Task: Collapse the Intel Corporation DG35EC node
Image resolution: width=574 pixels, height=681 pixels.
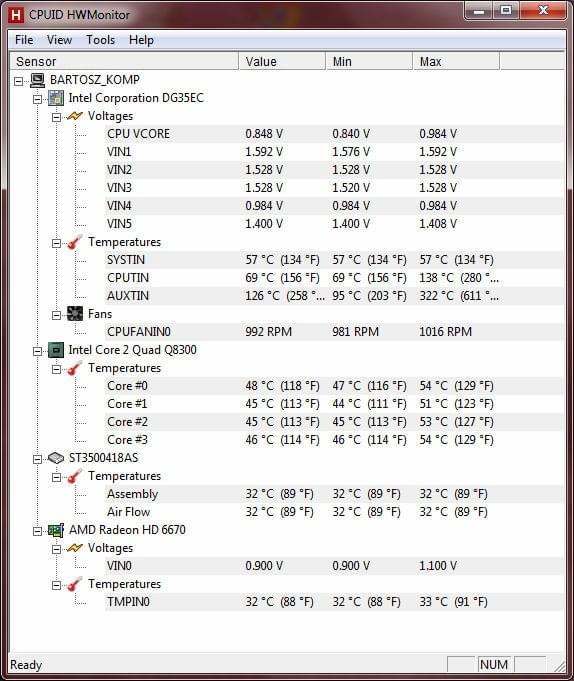Action: click(x=38, y=99)
